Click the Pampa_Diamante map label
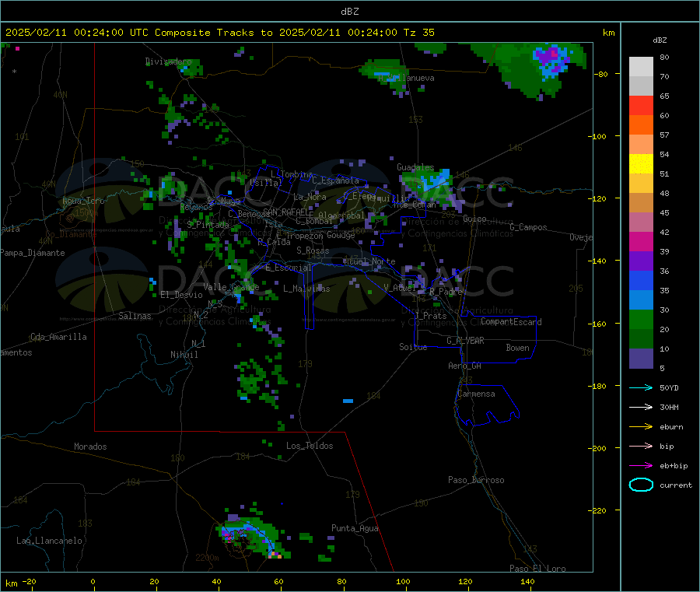 click(x=32, y=253)
